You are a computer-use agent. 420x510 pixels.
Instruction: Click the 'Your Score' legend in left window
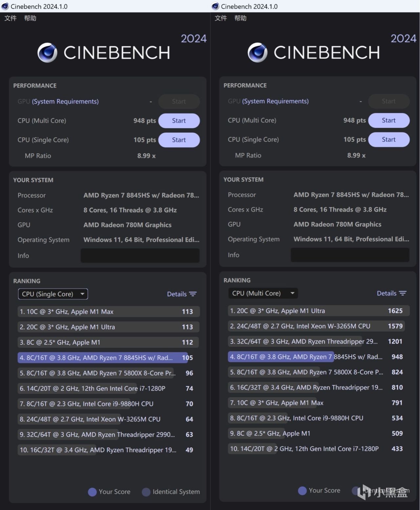[x=109, y=492]
